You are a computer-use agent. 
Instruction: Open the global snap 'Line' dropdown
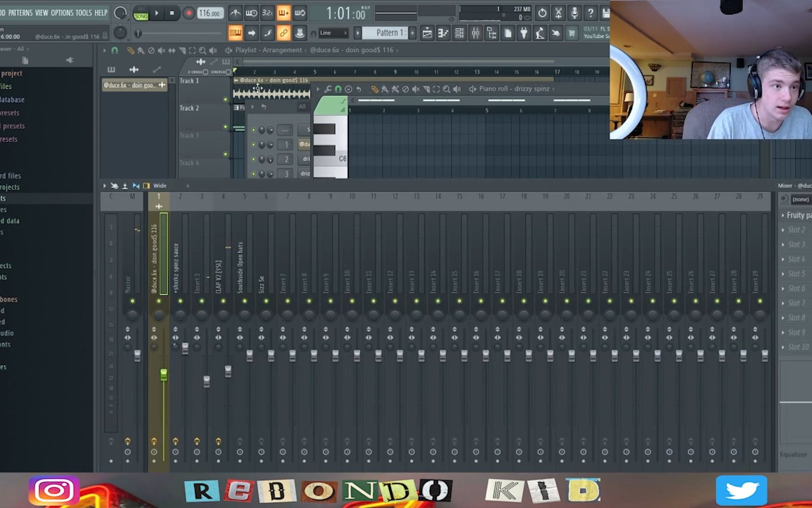(334, 33)
